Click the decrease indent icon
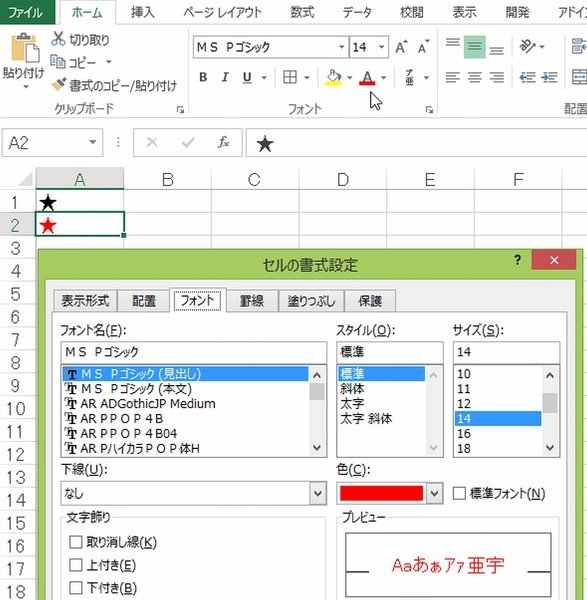 tap(527, 77)
